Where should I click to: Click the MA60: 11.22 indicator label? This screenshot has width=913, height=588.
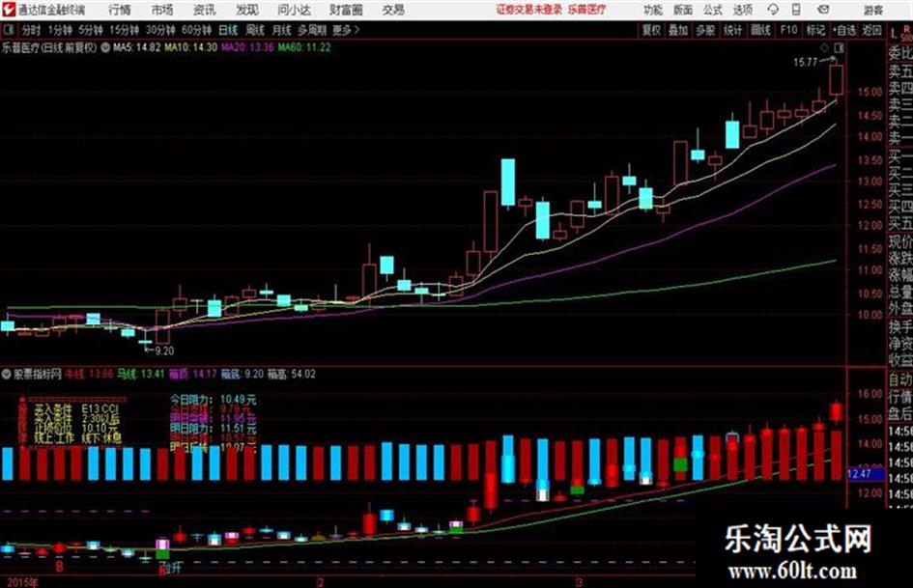[x=304, y=47]
